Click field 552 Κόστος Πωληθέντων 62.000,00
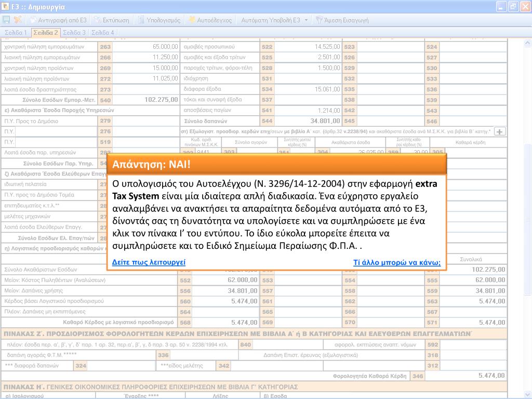Viewport: 532px width, 399px height. tap(225, 280)
